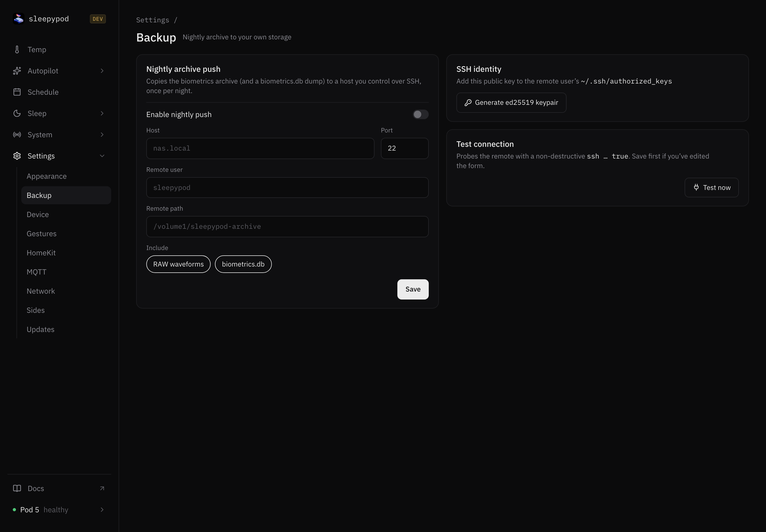The height and width of the screenshot is (532, 766).
Task: Click the plug icon on Test now
Action: tap(696, 187)
